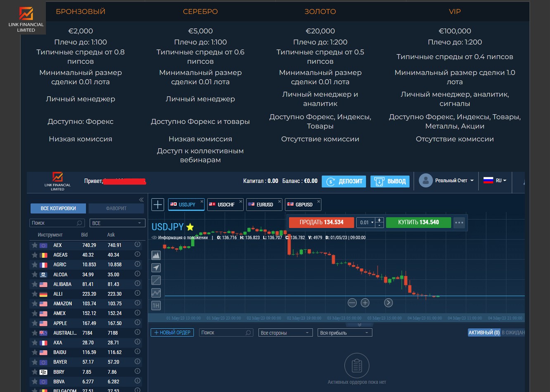
Task: Click the ВЫВОД withdrawal button
Action: tap(390, 181)
